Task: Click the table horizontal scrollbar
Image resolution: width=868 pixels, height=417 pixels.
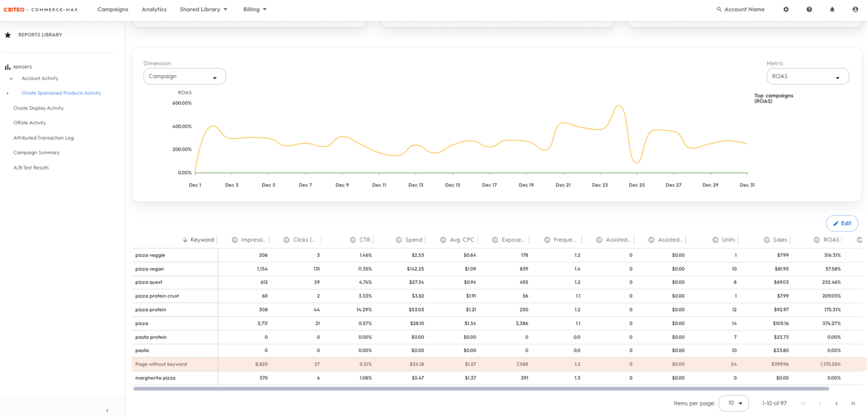Action: click(x=481, y=389)
